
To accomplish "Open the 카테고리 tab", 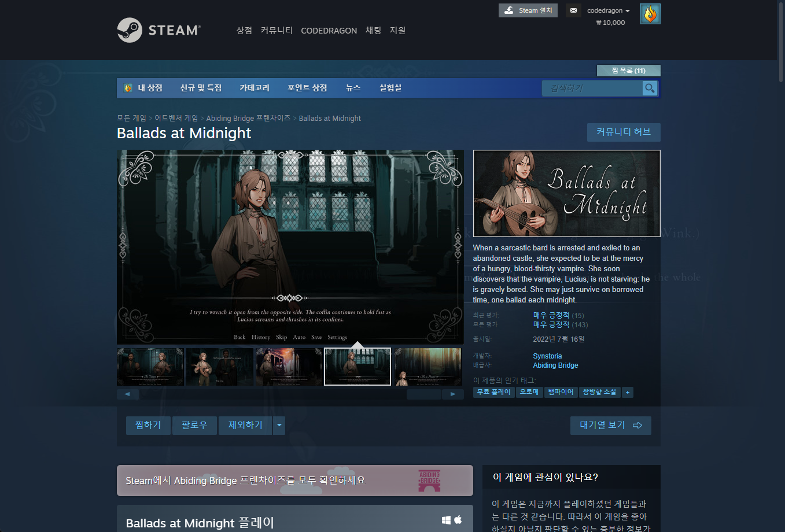I will pyautogui.click(x=255, y=88).
